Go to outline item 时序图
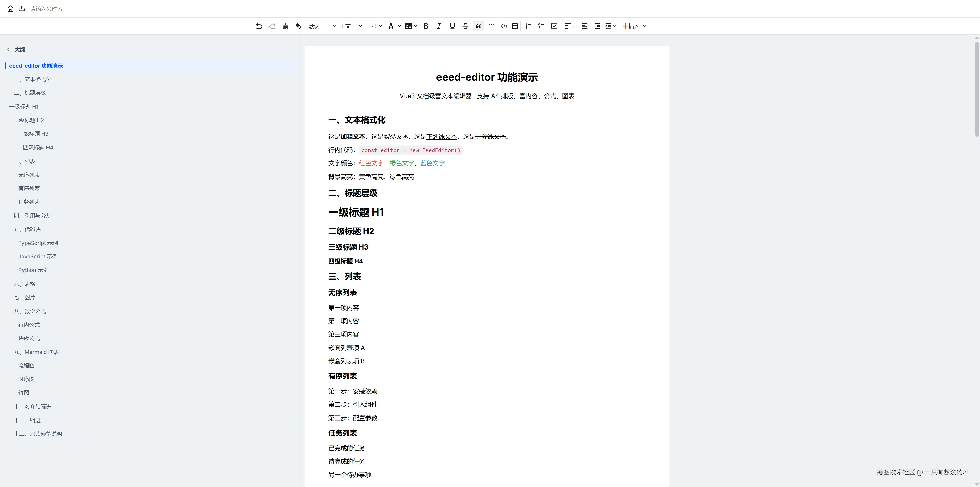 click(26, 379)
